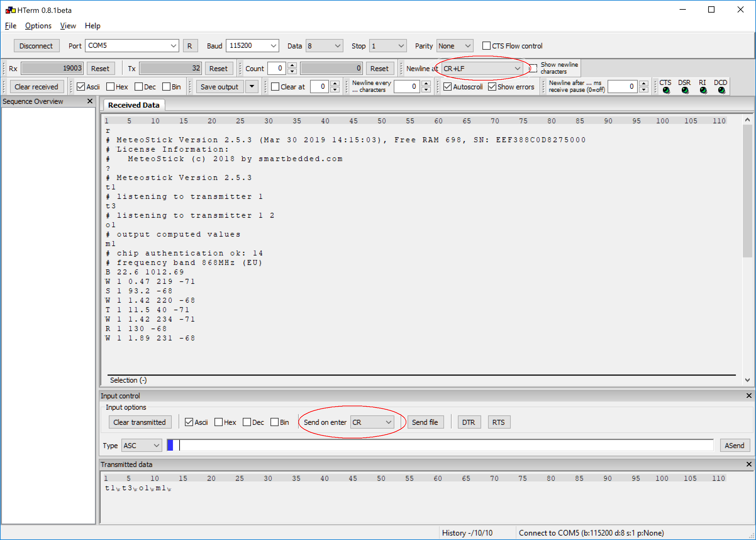Open Save output dropdown arrow

(252, 87)
